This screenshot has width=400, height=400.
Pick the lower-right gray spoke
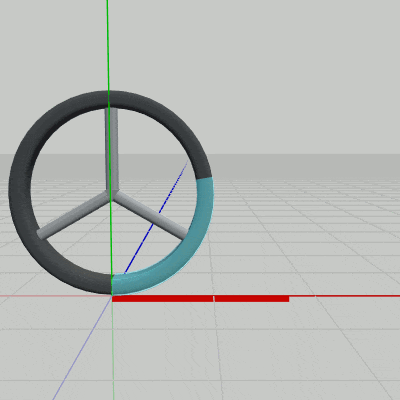(150, 215)
